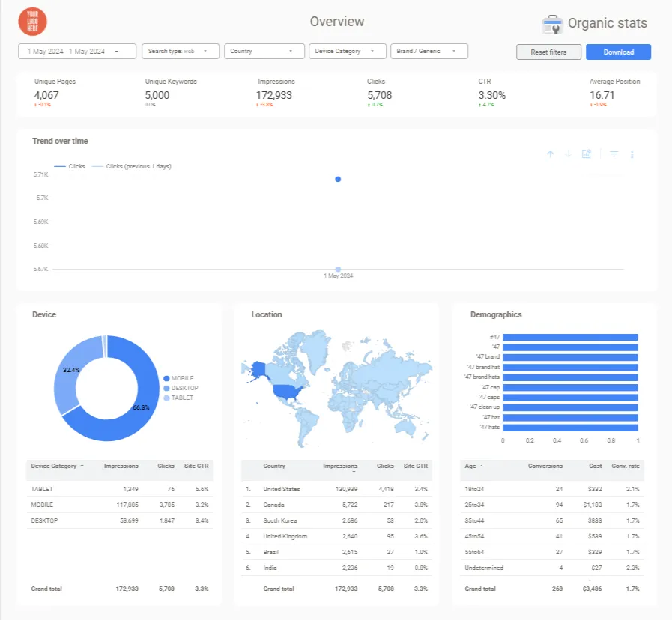Image resolution: width=672 pixels, height=620 pixels.
Task: Select the 55to64 age row
Action: (552, 552)
